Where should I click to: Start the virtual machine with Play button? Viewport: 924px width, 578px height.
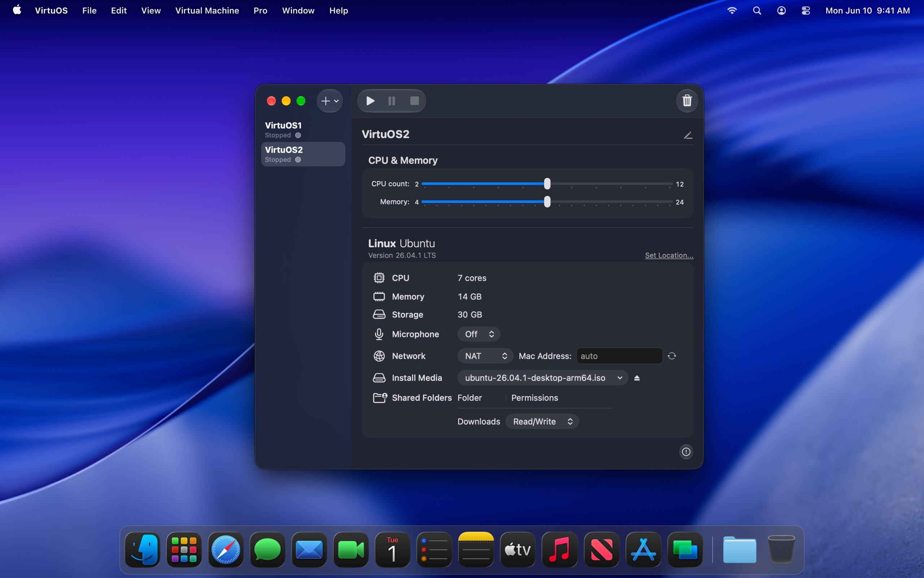[370, 101]
